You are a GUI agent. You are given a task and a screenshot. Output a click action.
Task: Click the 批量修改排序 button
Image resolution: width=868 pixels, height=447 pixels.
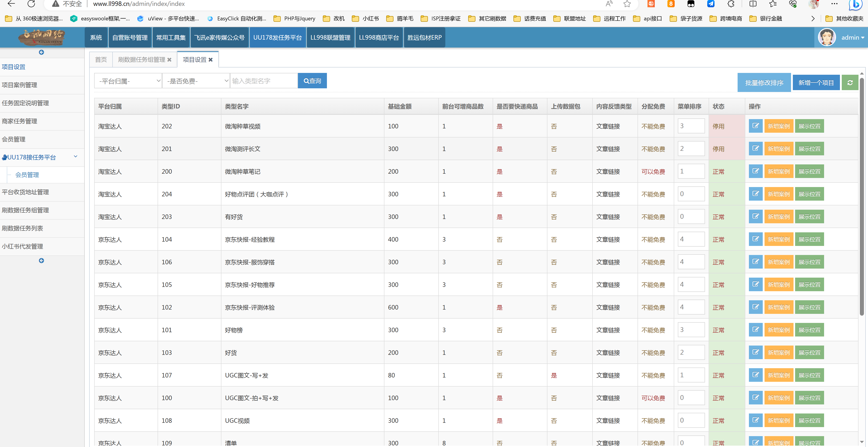coord(764,83)
